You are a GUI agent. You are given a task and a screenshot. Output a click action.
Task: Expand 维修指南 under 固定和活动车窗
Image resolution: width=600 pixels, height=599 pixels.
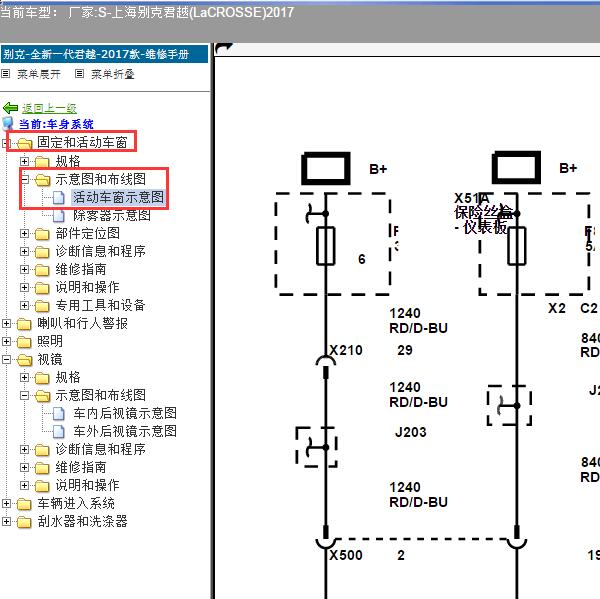click(24, 269)
